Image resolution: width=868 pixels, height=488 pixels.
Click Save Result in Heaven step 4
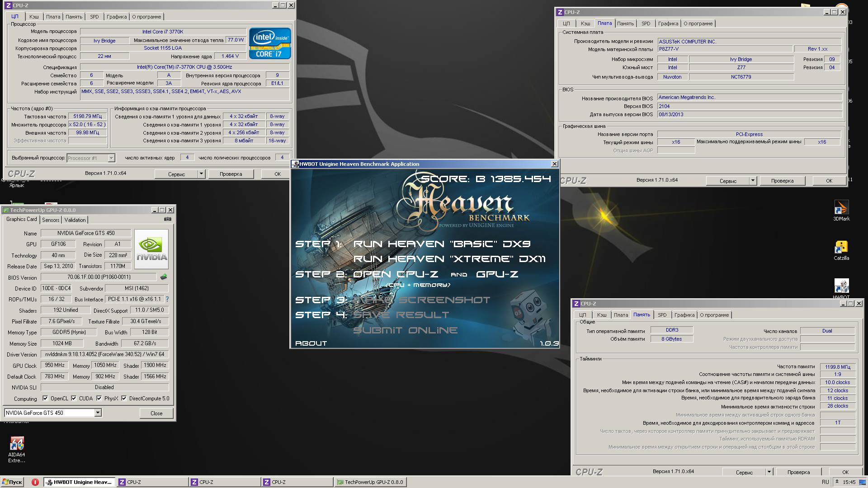(x=401, y=315)
